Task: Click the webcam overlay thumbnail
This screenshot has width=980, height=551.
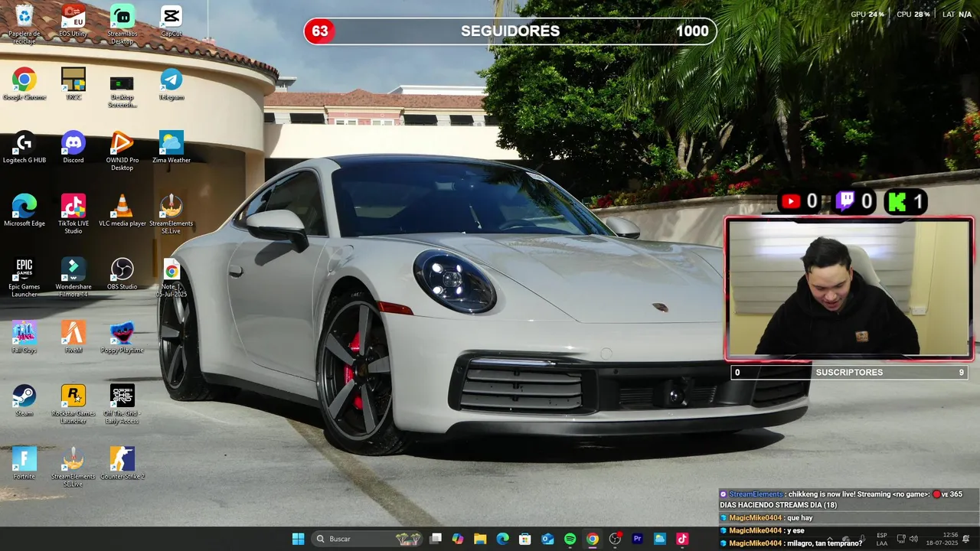Action: (849, 289)
